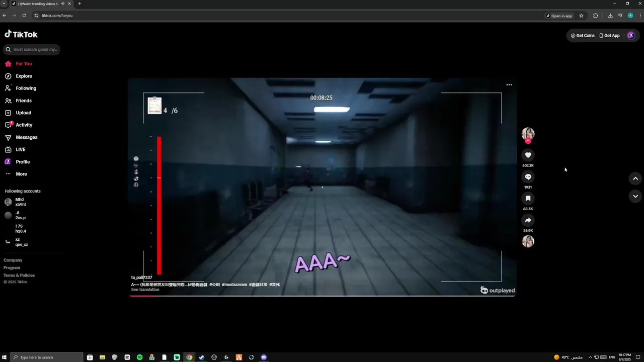
Task: Open the weather widget showing 40°C
Action: (x=568, y=357)
